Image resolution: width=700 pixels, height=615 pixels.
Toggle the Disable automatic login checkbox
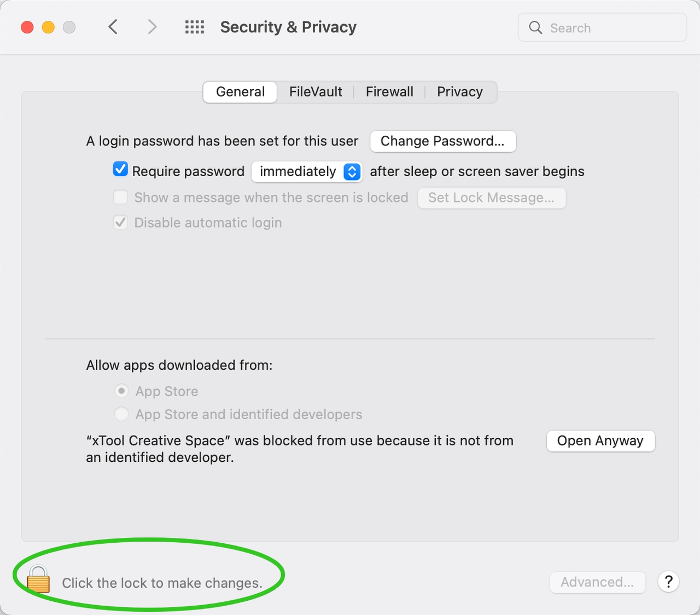(x=120, y=223)
